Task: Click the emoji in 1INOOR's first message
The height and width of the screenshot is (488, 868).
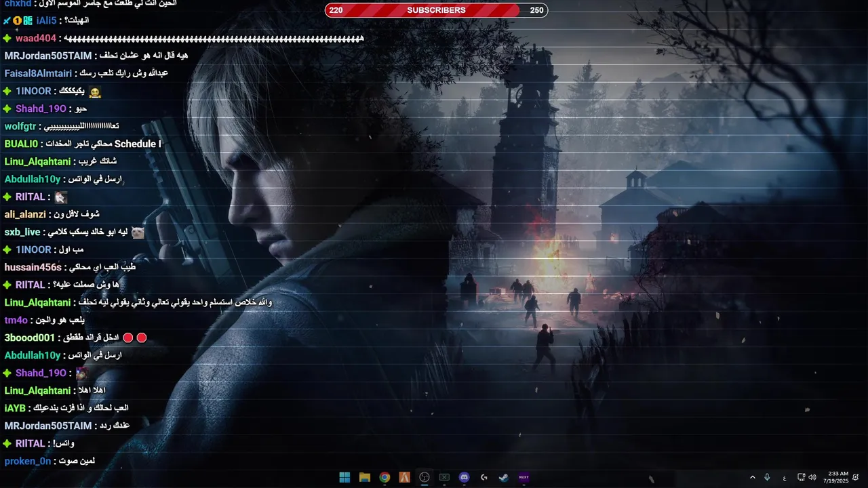Action: (x=95, y=91)
